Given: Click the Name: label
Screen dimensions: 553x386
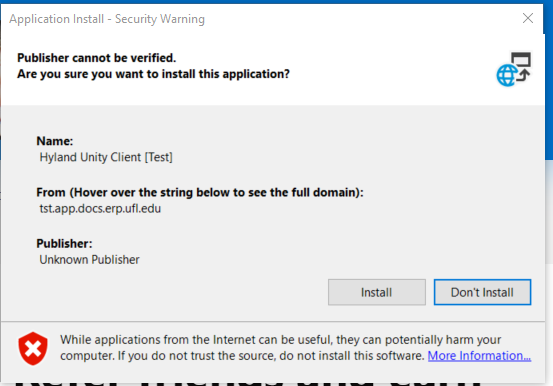Looking at the screenshot, I should point(55,141).
